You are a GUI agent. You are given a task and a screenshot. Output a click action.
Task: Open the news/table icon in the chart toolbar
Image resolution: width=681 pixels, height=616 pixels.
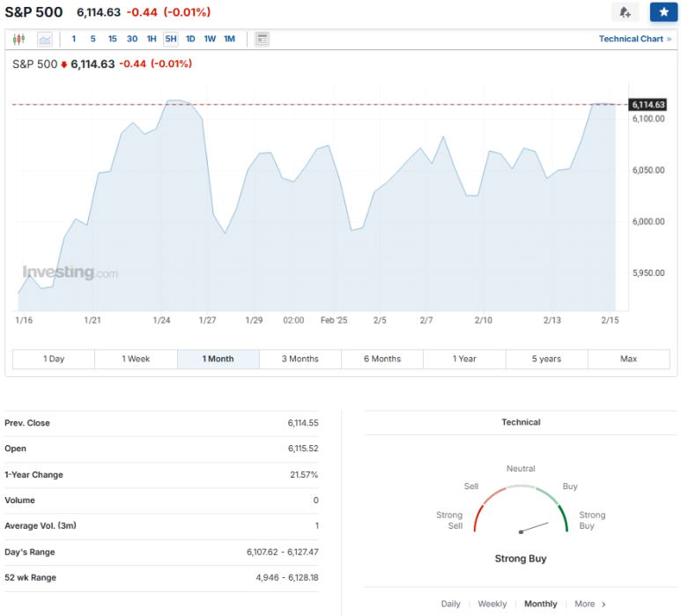[x=262, y=40]
